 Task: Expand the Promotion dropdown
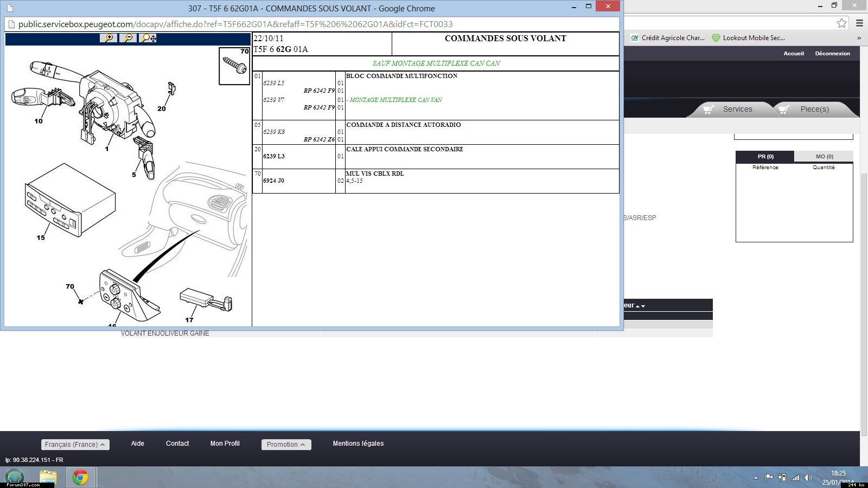pyautogui.click(x=286, y=445)
